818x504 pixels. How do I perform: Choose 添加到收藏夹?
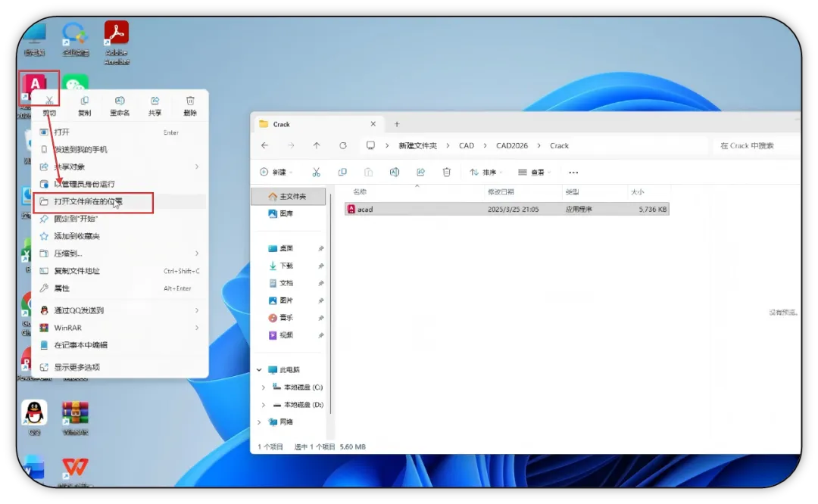[120, 236]
